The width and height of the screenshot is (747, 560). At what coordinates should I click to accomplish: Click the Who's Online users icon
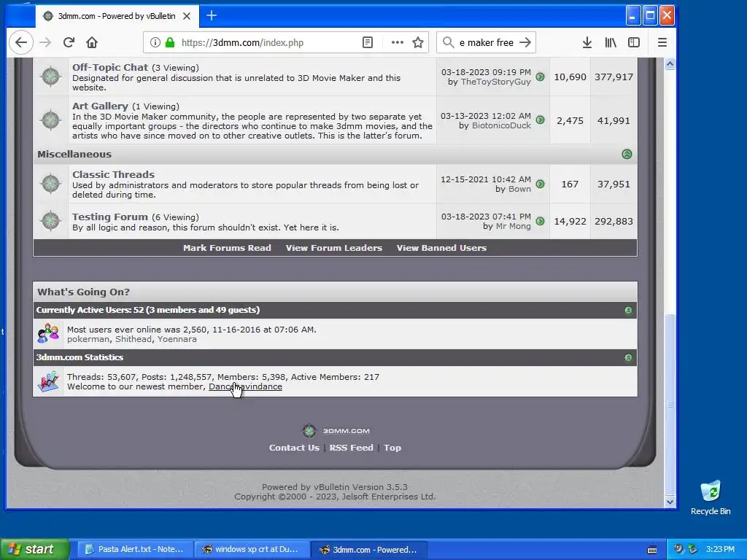tap(49, 333)
